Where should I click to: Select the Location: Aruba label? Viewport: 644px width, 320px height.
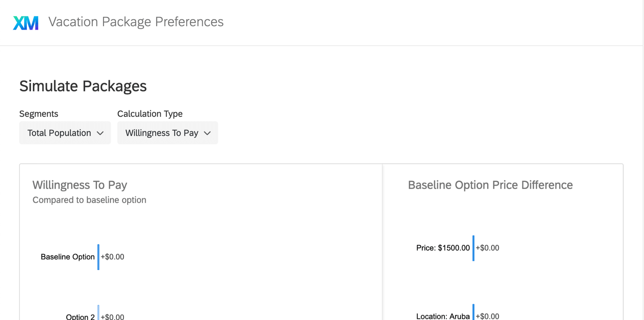[x=442, y=316]
